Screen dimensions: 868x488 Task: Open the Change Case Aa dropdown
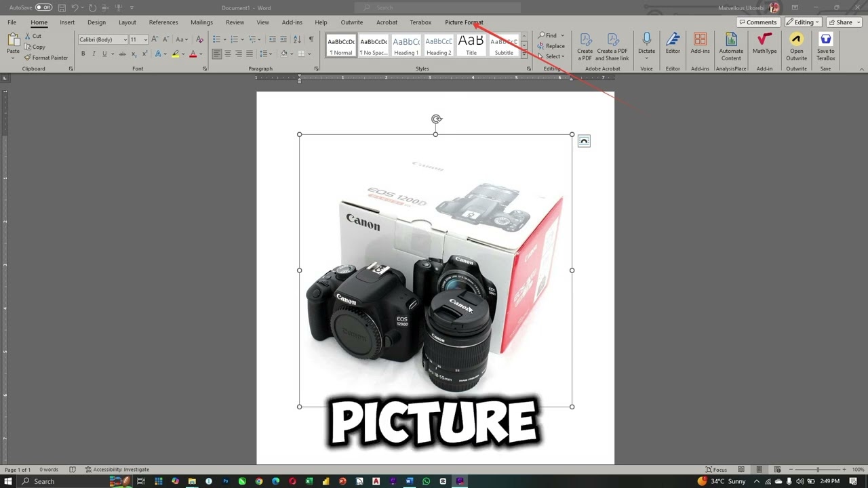click(x=181, y=39)
